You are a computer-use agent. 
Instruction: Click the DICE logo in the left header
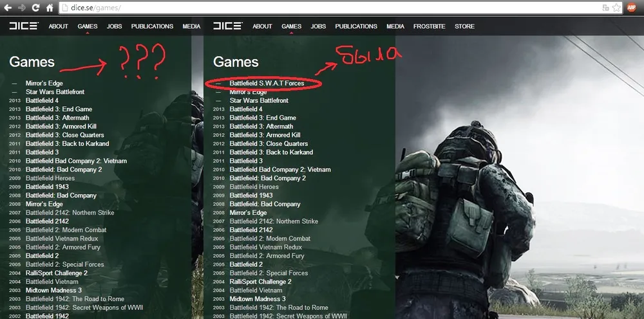[24, 26]
